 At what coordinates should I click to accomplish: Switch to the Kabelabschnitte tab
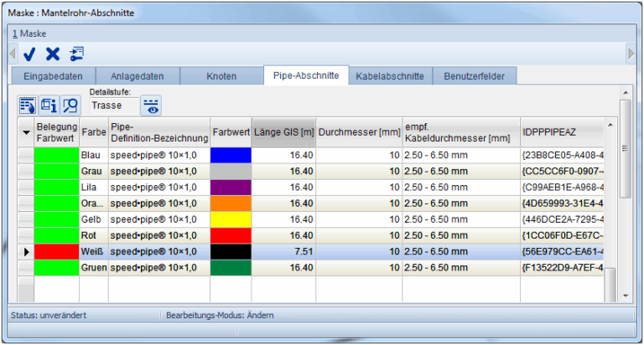tap(389, 76)
